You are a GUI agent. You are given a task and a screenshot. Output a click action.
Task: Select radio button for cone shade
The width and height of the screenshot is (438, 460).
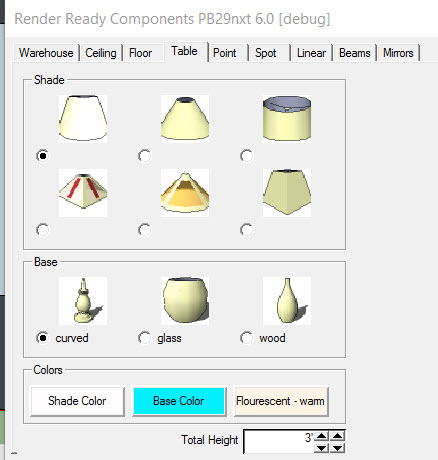(144, 156)
